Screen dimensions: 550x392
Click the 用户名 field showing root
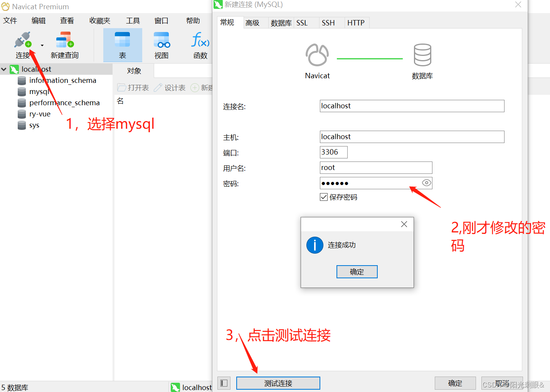[x=376, y=168]
